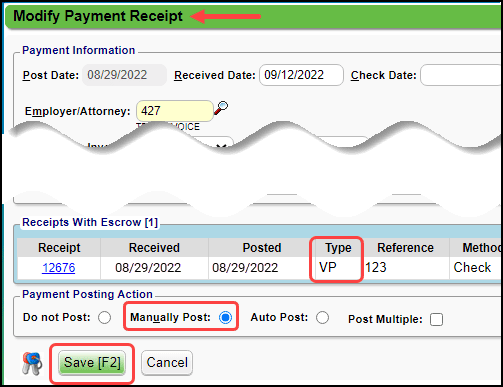Viewport: 503px width, 387px height.
Task: Click the Save [F2] button
Action: point(92,362)
